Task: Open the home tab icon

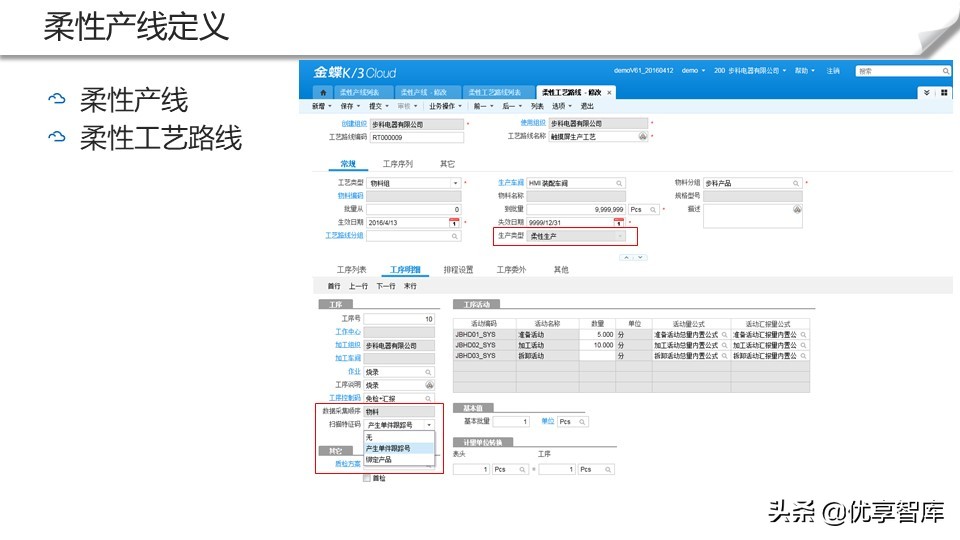Action: [323, 92]
